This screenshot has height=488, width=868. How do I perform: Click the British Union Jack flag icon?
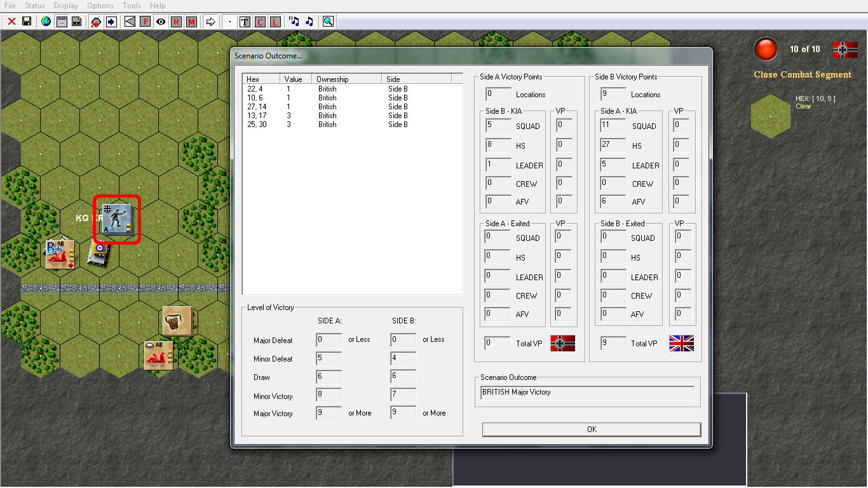tap(681, 343)
